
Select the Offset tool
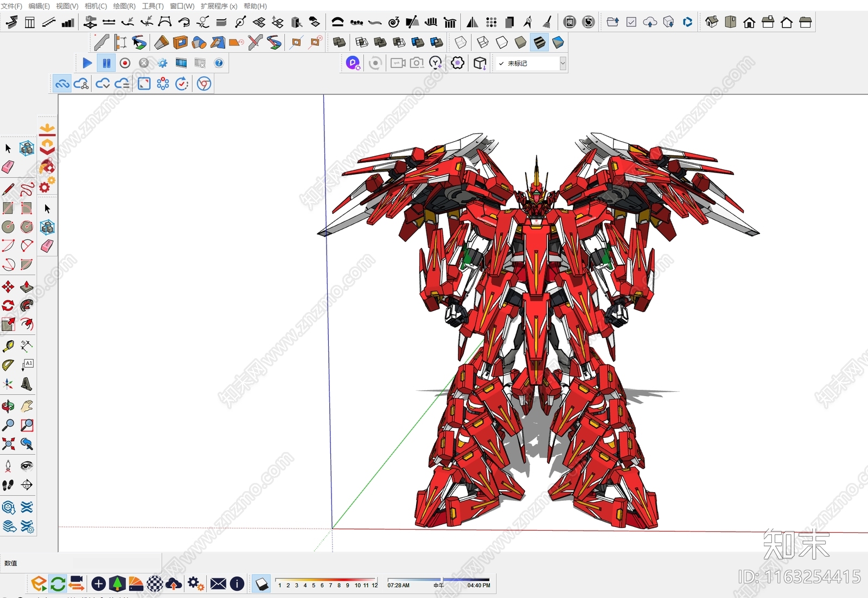pos(27,325)
